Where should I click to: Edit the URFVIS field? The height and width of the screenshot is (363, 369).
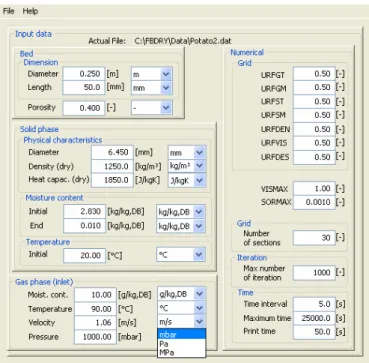[314, 143]
